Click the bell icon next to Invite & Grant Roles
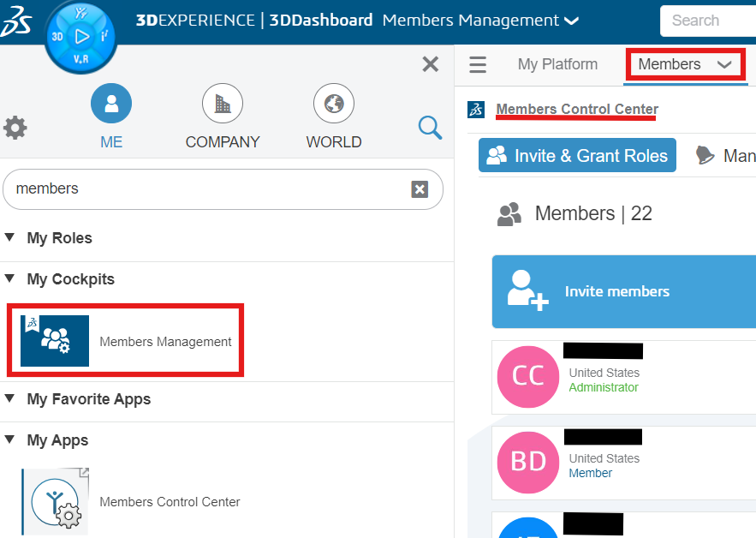756x538 pixels. (705, 155)
